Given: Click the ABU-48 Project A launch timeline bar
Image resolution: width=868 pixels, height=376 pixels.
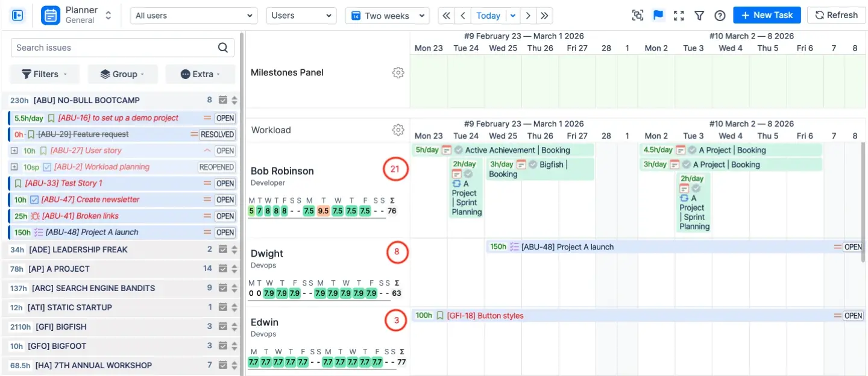Looking at the screenshot, I should (x=675, y=246).
